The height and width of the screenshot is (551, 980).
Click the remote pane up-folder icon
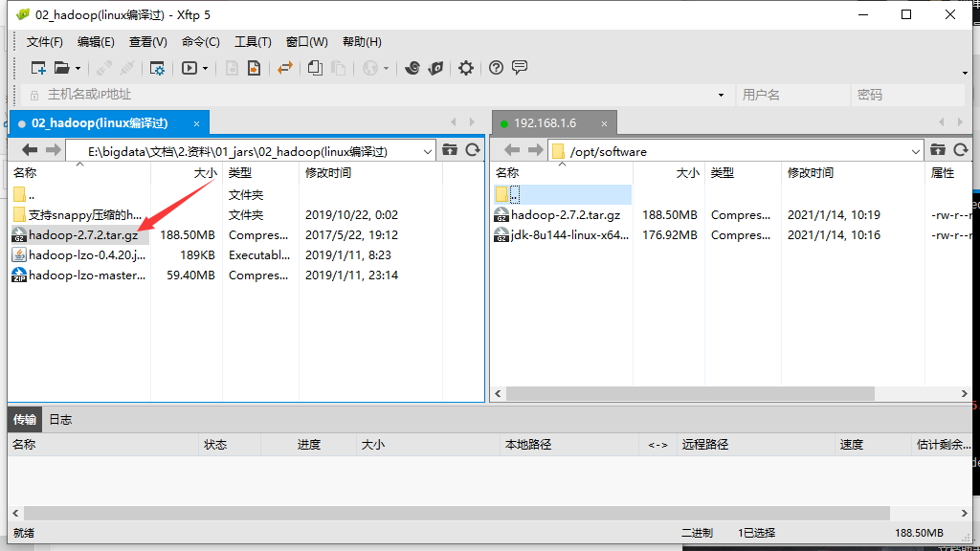click(x=938, y=149)
